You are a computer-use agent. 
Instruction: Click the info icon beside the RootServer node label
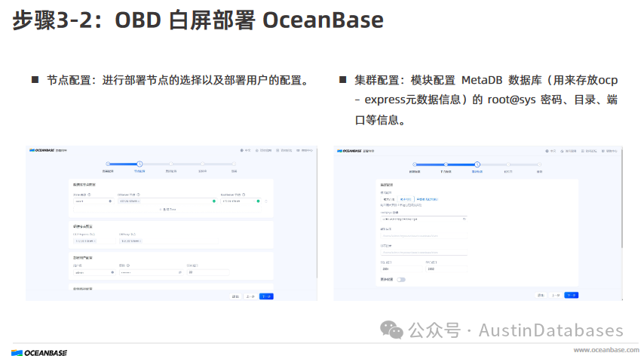tap(244, 195)
